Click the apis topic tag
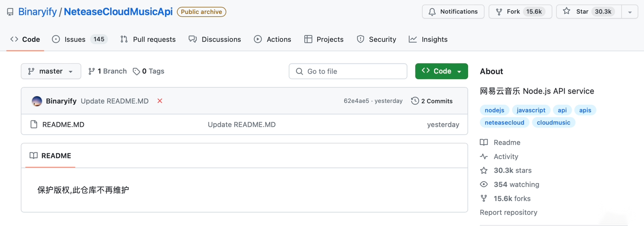Screen dimensions: 644x228 coord(585,110)
